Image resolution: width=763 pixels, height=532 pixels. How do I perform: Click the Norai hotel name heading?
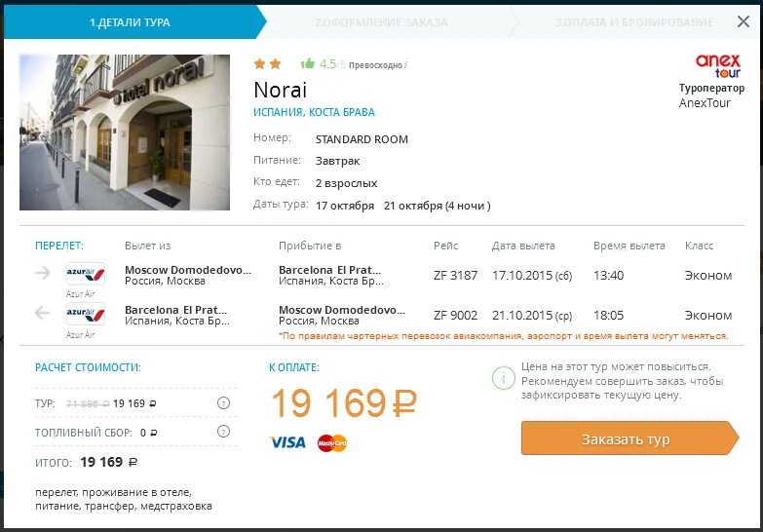280,90
